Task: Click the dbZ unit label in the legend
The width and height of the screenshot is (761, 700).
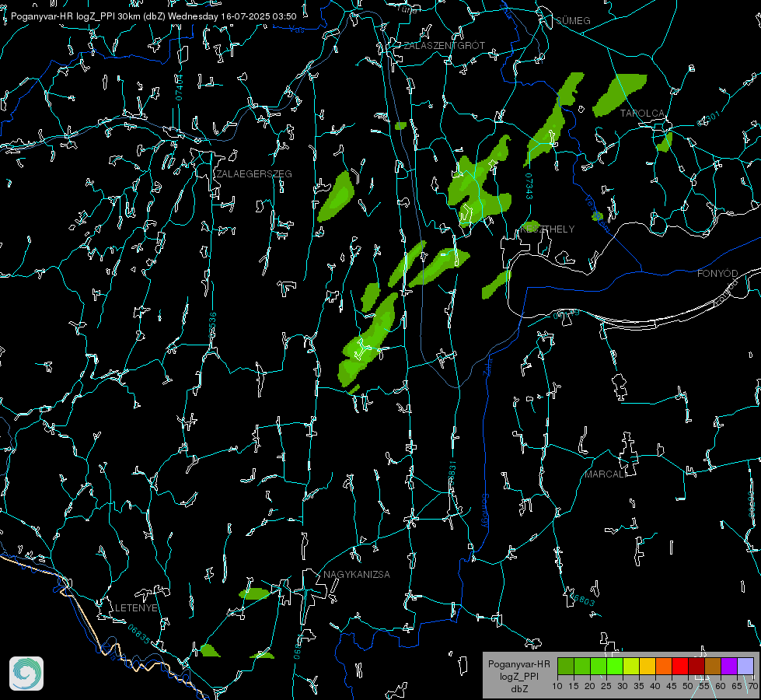Action: (518, 689)
